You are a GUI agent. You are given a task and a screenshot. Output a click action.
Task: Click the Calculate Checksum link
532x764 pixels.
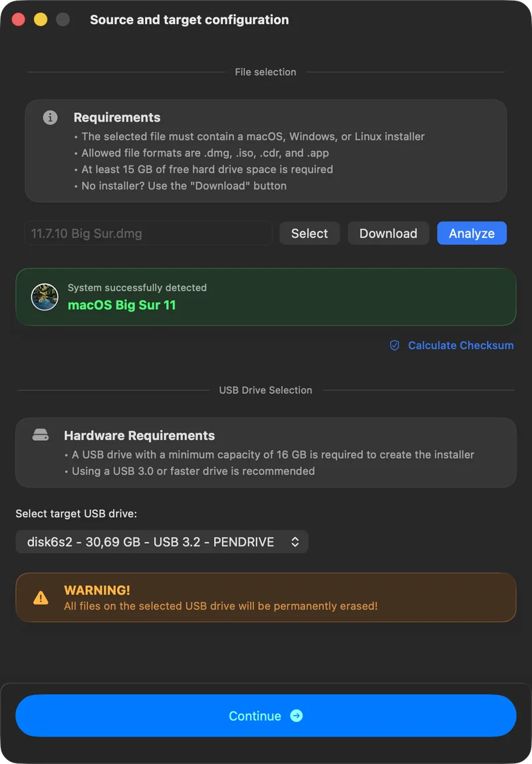coord(461,346)
